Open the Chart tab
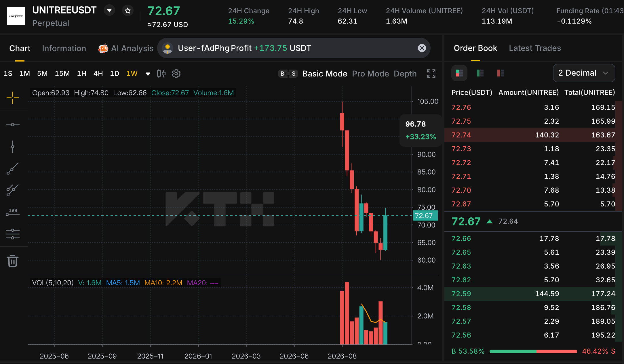This screenshot has width=624, height=364. [20, 48]
